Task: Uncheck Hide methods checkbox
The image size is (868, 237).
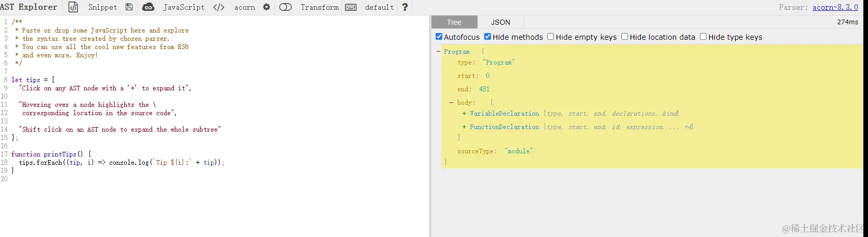Action: click(488, 37)
